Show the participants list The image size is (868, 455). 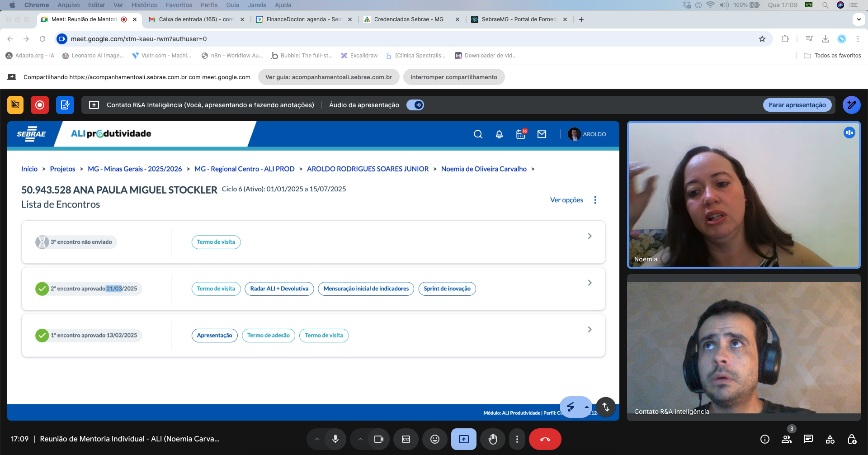(787, 439)
